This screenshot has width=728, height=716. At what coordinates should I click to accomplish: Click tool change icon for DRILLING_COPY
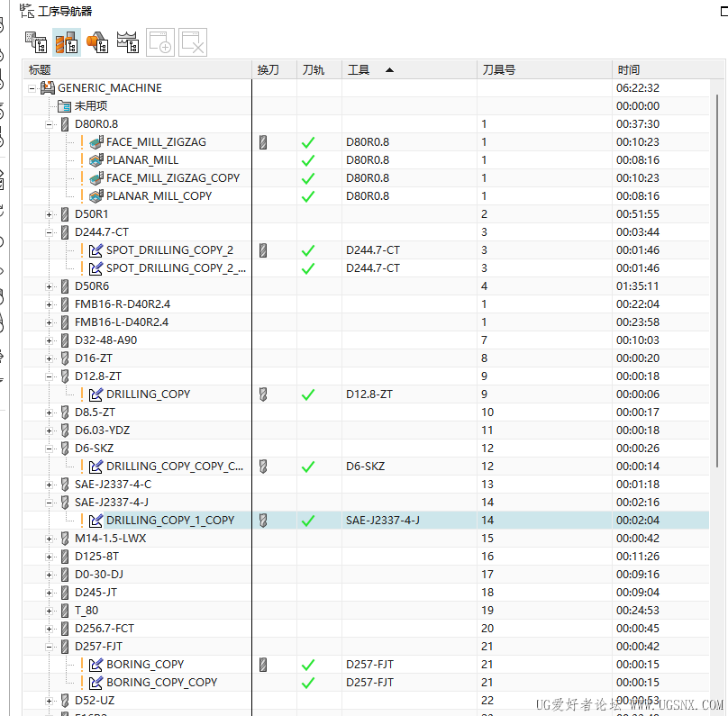[x=263, y=394]
